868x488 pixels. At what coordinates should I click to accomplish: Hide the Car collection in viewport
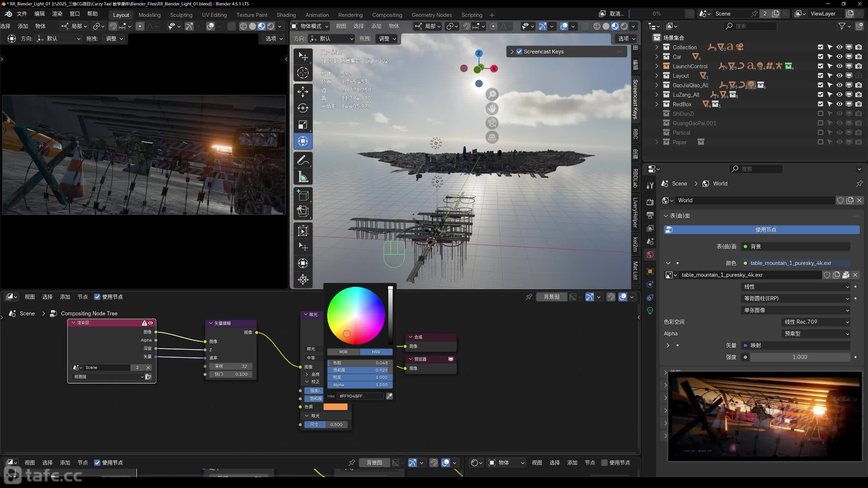coord(839,57)
